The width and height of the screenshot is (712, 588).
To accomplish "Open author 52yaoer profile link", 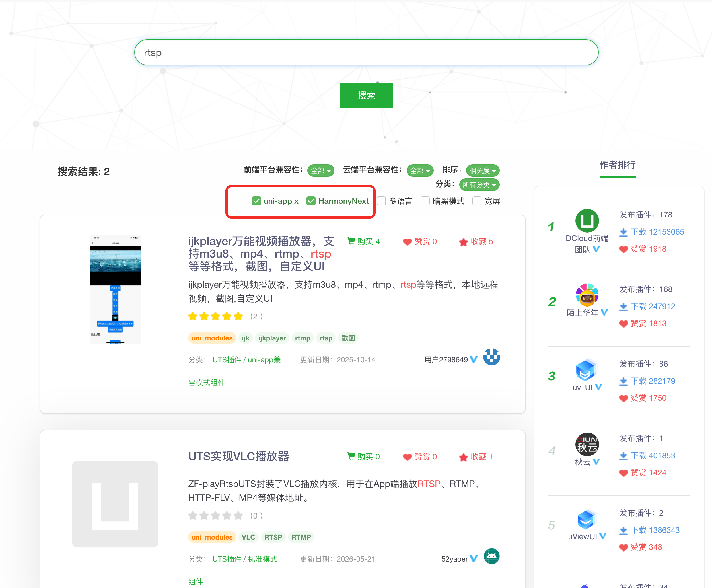I will point(454,559).
